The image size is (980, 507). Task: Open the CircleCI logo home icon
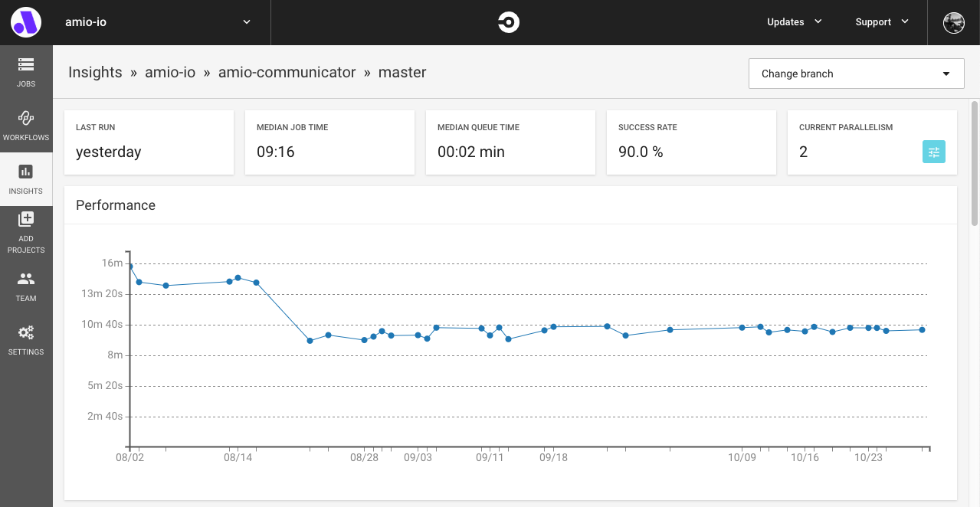pos(509,22)
